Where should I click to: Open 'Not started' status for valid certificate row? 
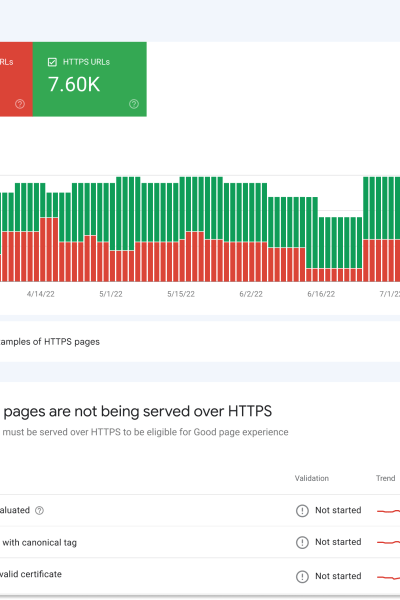(x=338, y=576)
